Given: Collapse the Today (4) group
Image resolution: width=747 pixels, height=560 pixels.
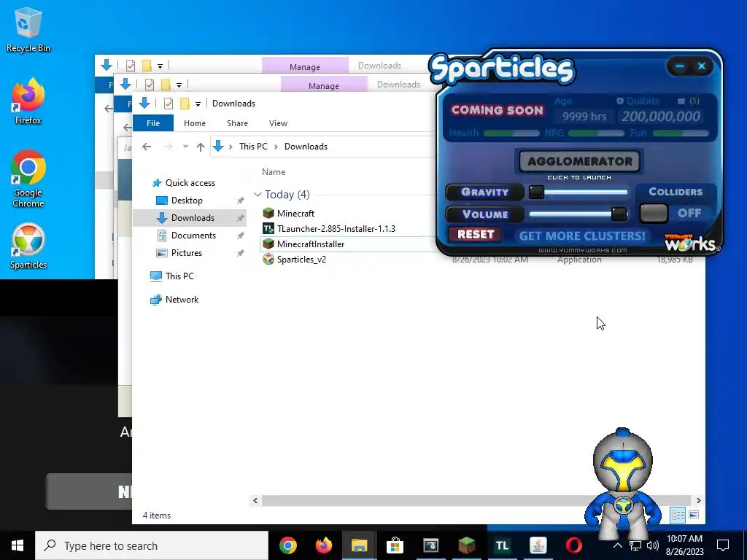Looking at the screenshot, I should 258,195.
